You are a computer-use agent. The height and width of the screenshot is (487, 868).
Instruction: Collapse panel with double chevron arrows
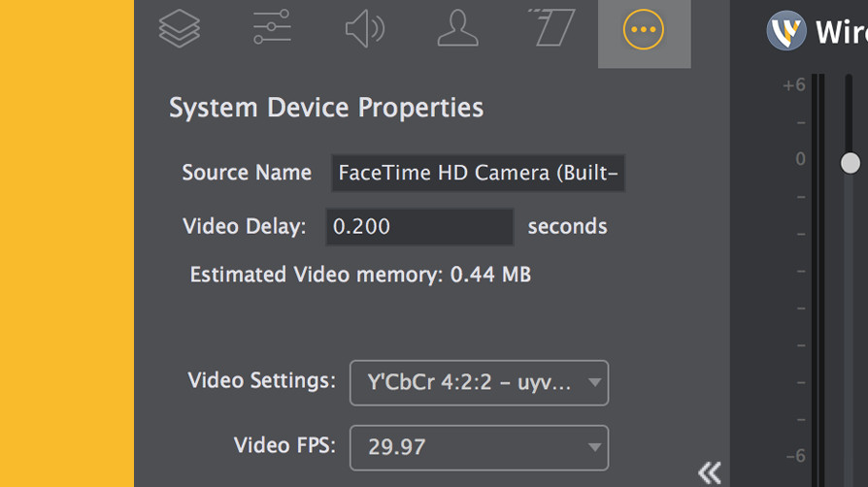click(709, 473)
